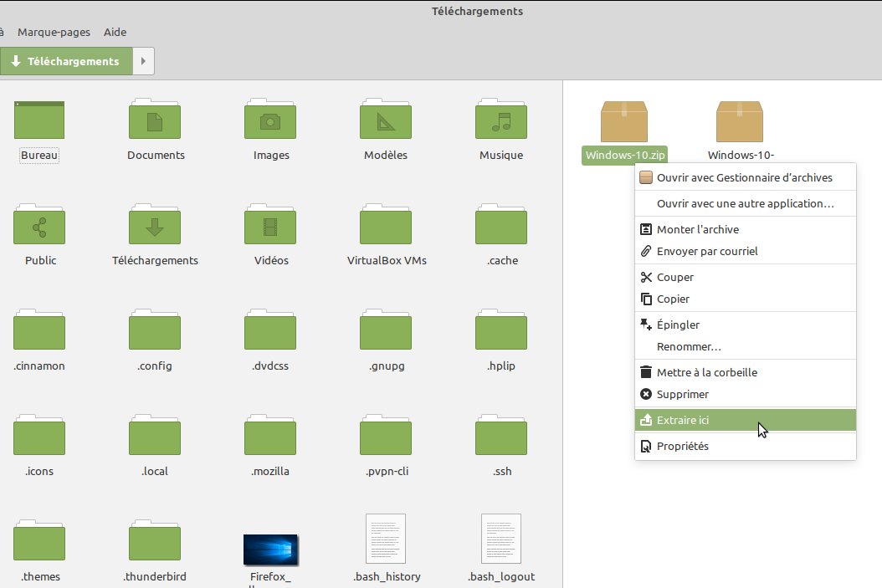Screen dimensions: 882x588
Task: Select the Windows-10.zip archive icon
Action: (x=624, y=122)
